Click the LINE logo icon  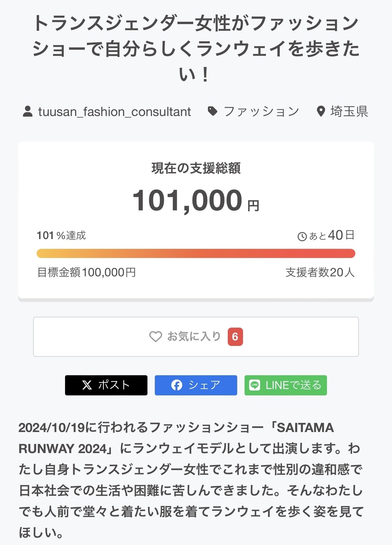pos(255,385)
